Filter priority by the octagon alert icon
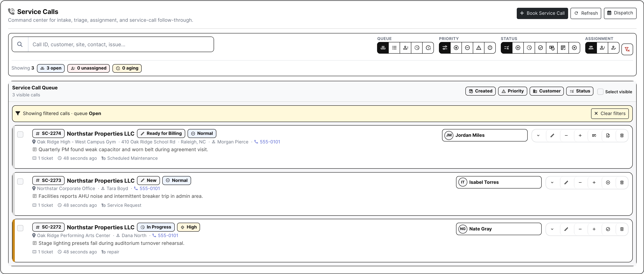 pyautogui.click(x=490, y=48)
